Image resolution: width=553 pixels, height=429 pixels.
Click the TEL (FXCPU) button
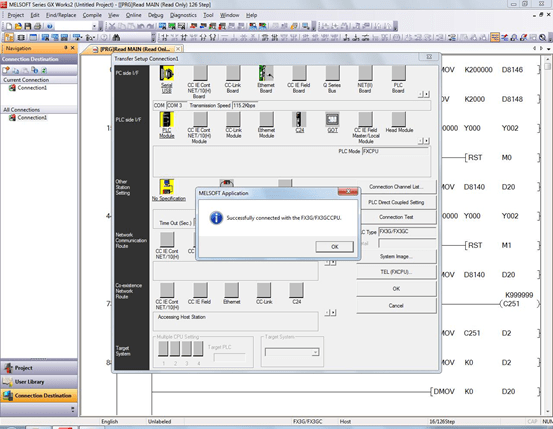pos(396,272)
